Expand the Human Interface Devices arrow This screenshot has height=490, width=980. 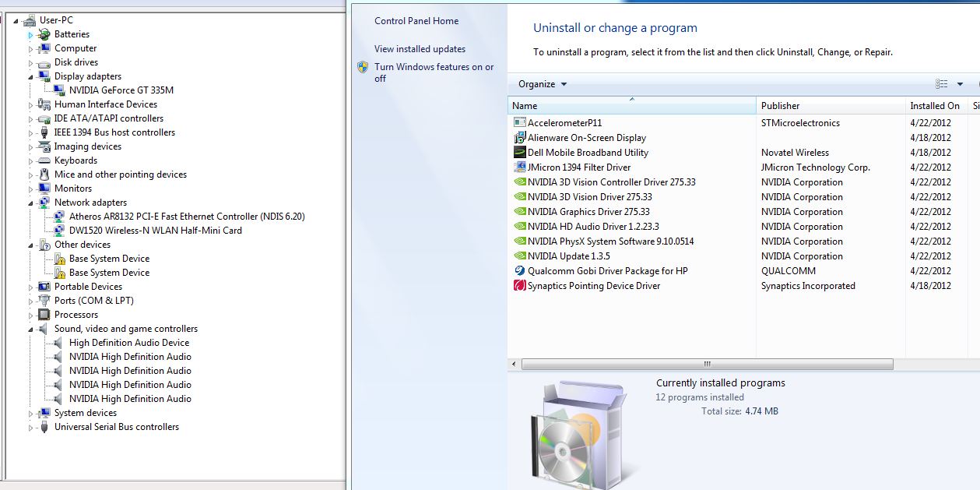click(x=31, y=104)
